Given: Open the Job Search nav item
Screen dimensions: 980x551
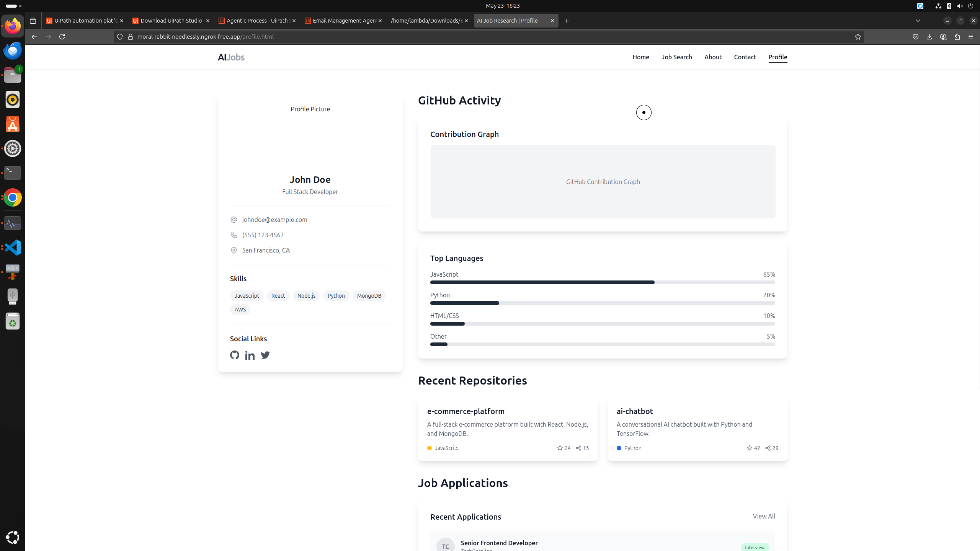Looking at the screenshot, I should [x=676, y=57].
